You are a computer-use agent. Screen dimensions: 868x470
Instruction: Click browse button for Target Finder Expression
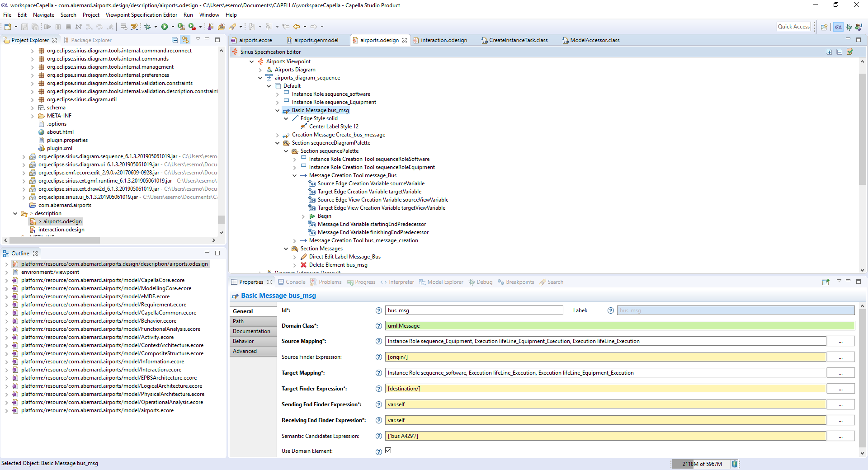[840, 389]
